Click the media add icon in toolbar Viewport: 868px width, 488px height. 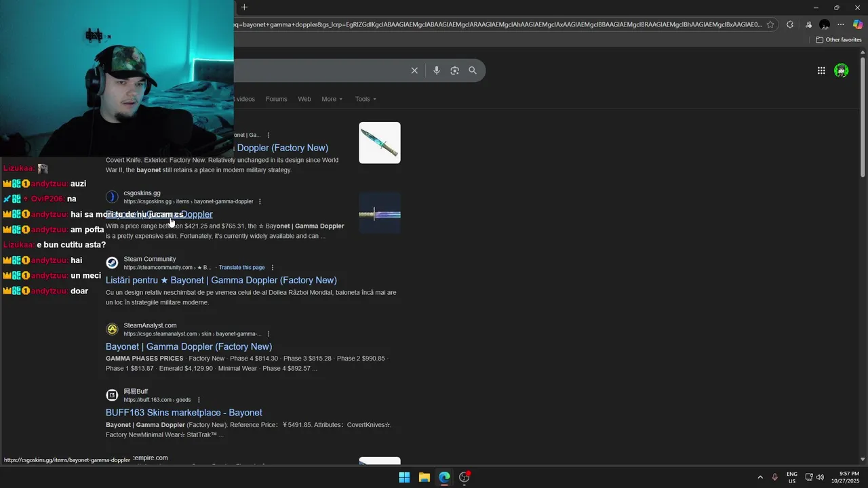(808, 24)
